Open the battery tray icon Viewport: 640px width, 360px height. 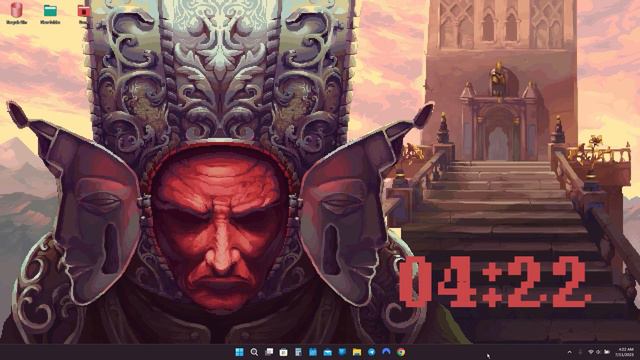click(x=607, y=352)
